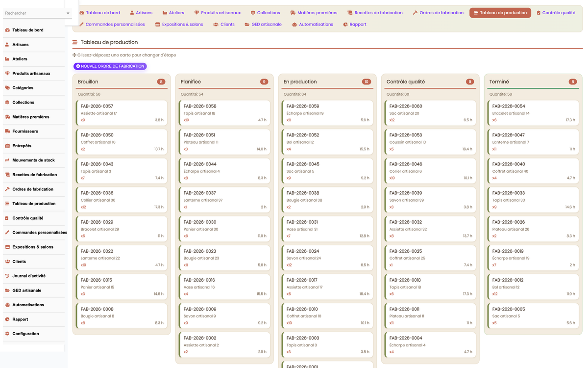Click the En production count badge 10
This screenshot has height=368, width=588.
point(367,82)
